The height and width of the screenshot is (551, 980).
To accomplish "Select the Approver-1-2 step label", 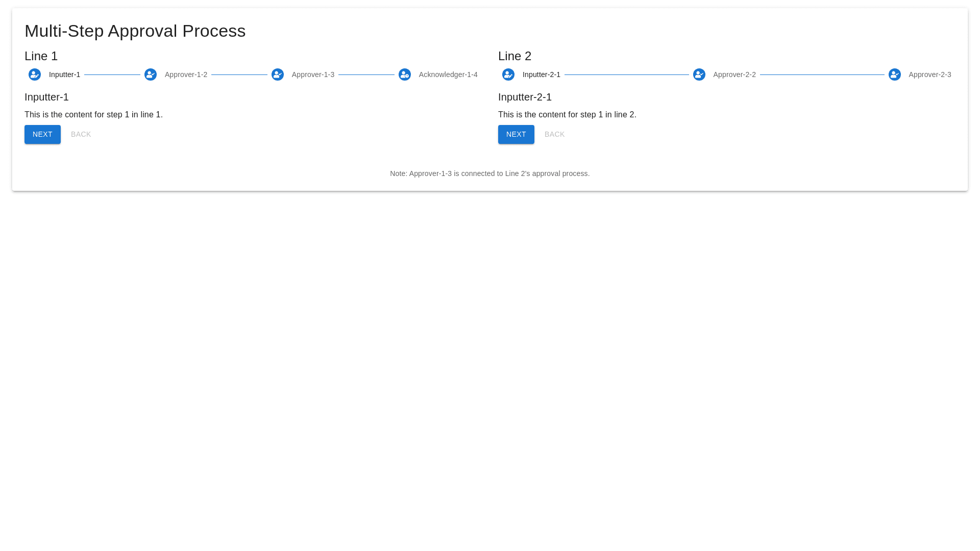I will coord(186,74).
